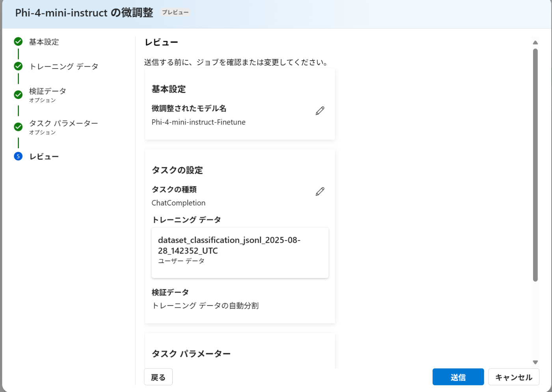Screen dimensions: 552x392
Task: Click the プレビュー badge in the title
Action: 175,13
